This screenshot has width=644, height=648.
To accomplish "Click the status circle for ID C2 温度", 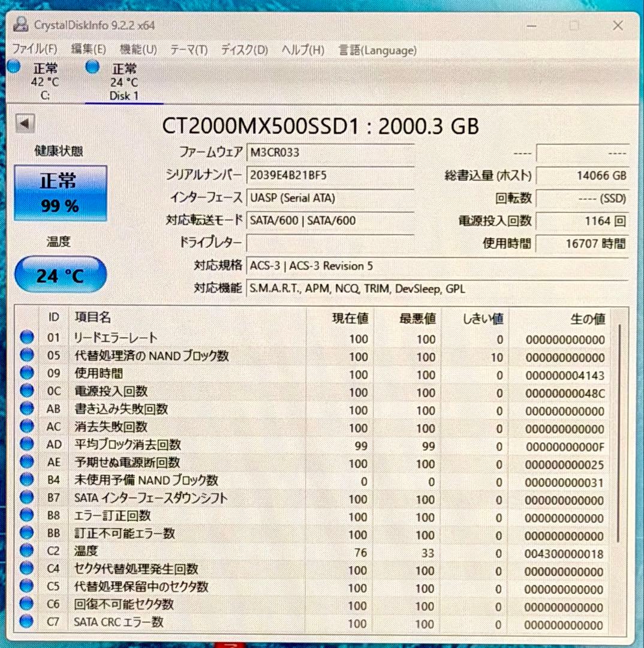I will (27, 550).
